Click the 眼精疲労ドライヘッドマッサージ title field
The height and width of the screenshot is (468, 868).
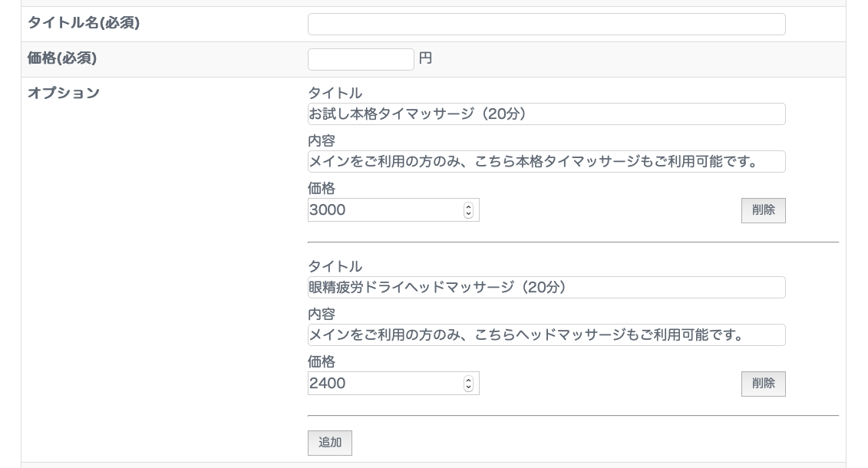(546, 288)
